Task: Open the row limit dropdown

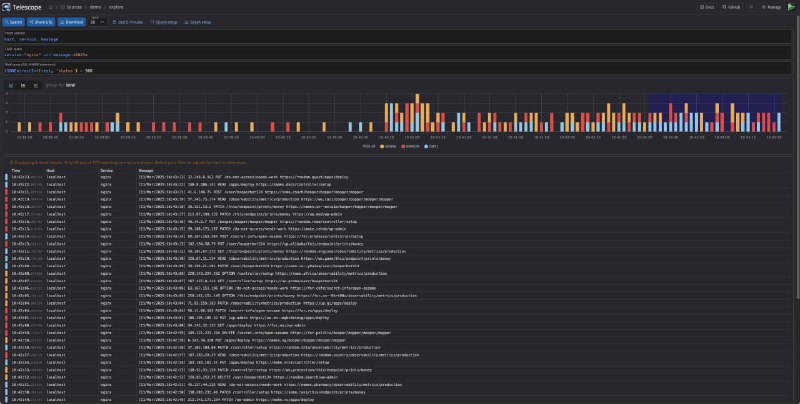Action: pyautogui.click(x=98, y=20)
